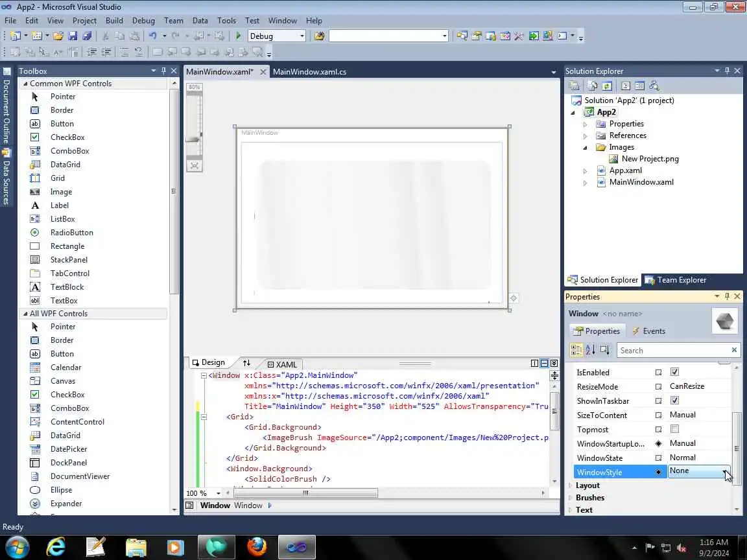Open the 100 % zoom dropdown in XAML editor

pyautogui.click(x=218, y=493)
